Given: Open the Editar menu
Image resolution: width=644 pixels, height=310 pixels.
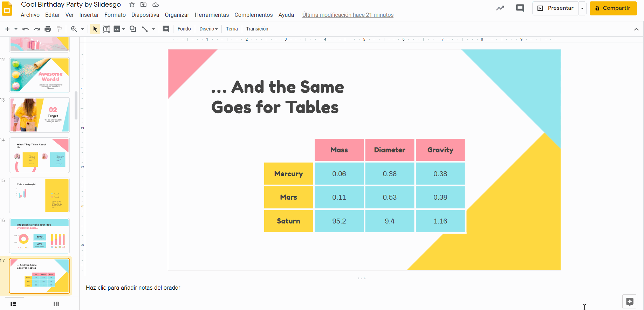Looking at the screenshot, I should tap(53, 15).
